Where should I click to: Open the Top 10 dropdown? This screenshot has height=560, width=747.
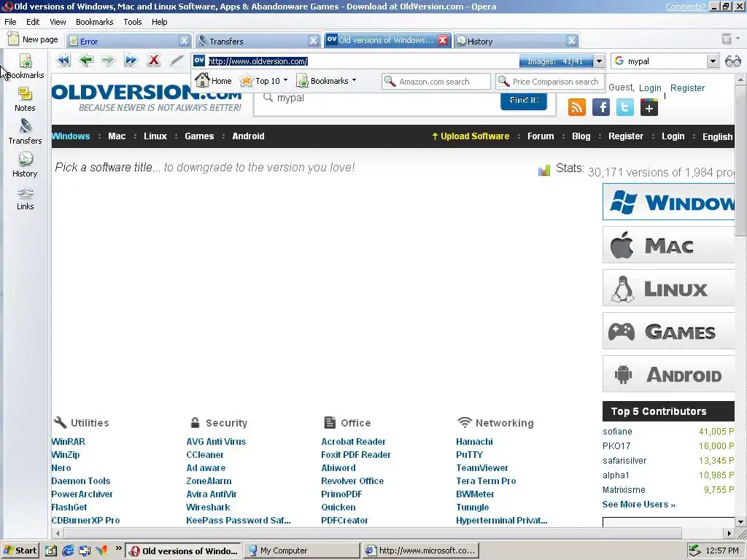[x=264, y=81]
